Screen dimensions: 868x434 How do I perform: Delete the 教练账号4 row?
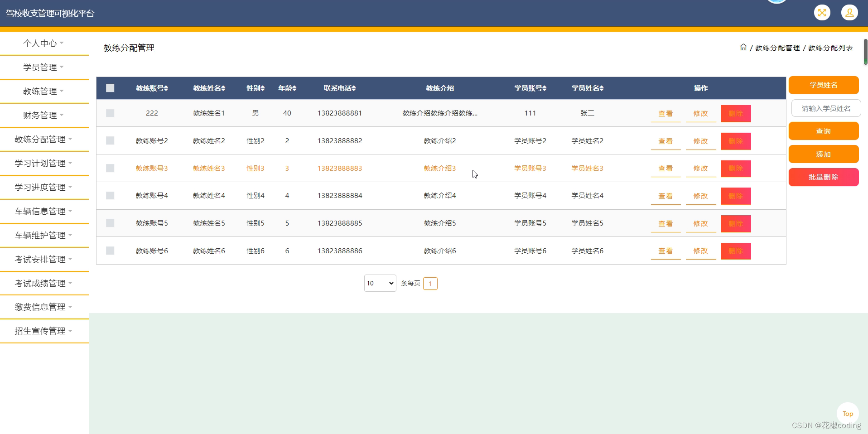tap(736, 196)
